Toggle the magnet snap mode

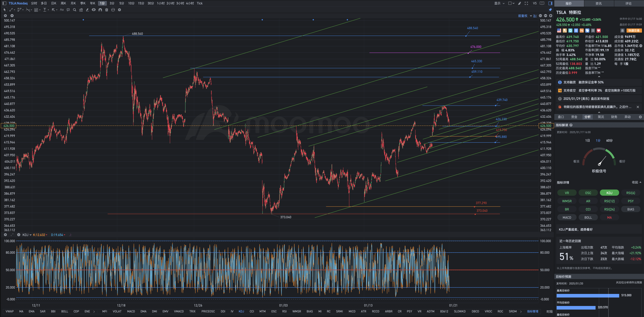[x=100, y=10]
